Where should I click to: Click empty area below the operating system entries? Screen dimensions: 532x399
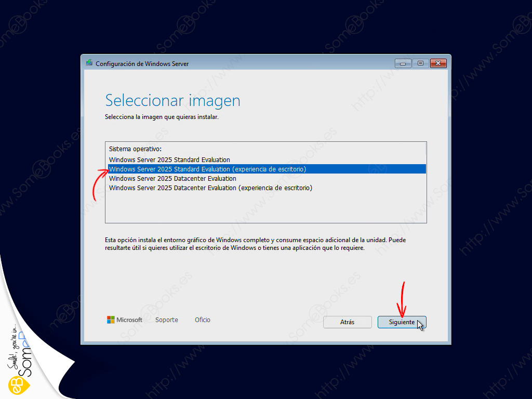click(x=265, y=208)
